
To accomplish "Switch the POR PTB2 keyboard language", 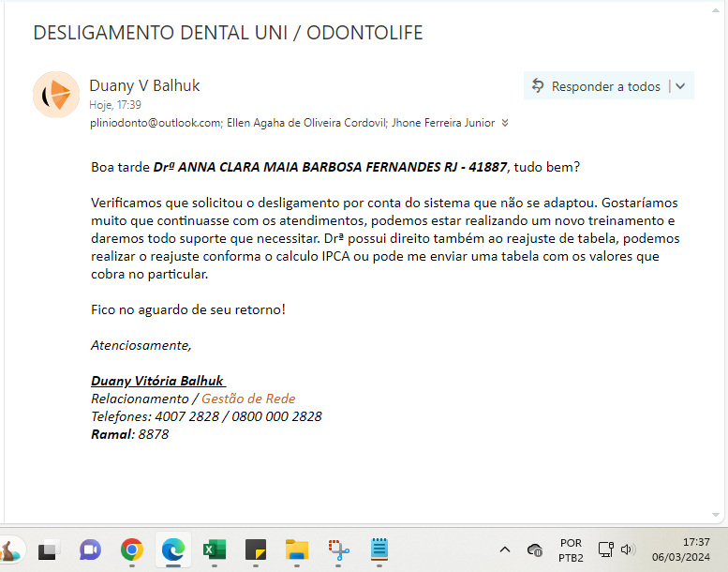I will 571,549.
